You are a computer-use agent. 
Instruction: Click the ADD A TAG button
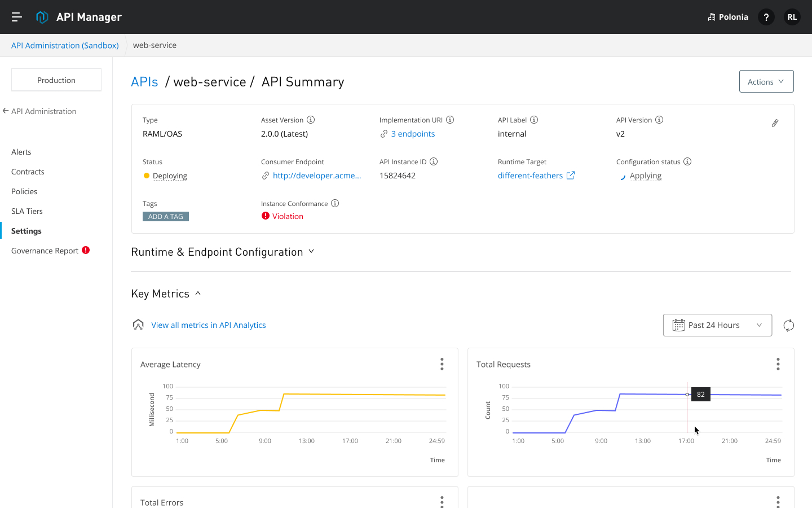pos(166,217)
